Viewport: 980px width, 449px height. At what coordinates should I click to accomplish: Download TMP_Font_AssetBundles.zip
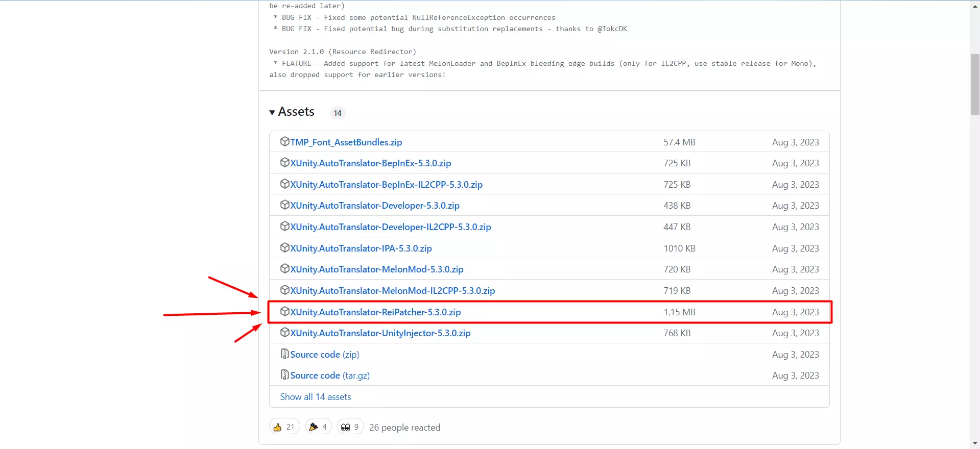click(346, 142)
